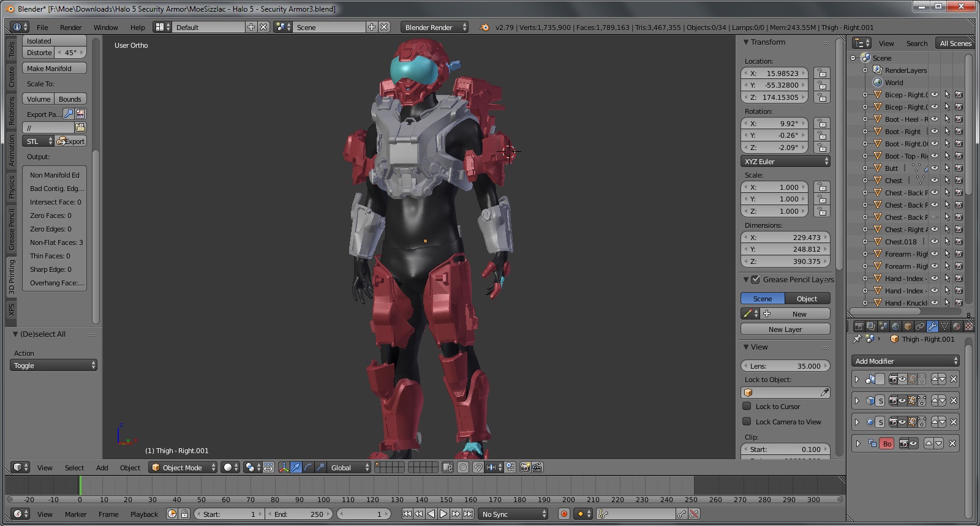Enable the Lock Camera to View checkbox
Screen dimensions: 980x526
click(x=747, y=421)
